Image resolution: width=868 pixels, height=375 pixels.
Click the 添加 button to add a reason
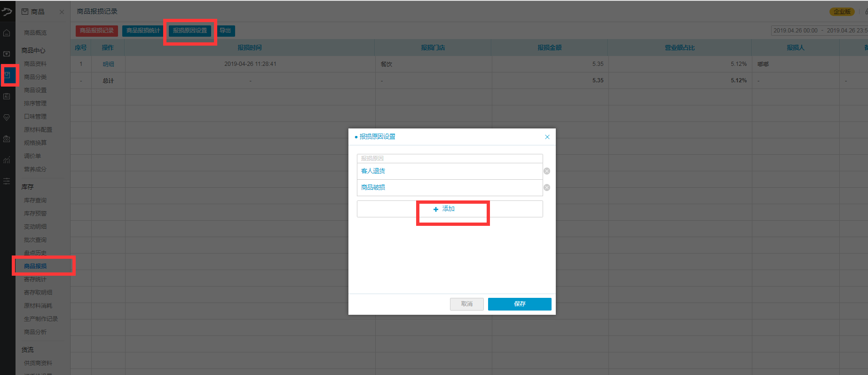tap(450, 209)
